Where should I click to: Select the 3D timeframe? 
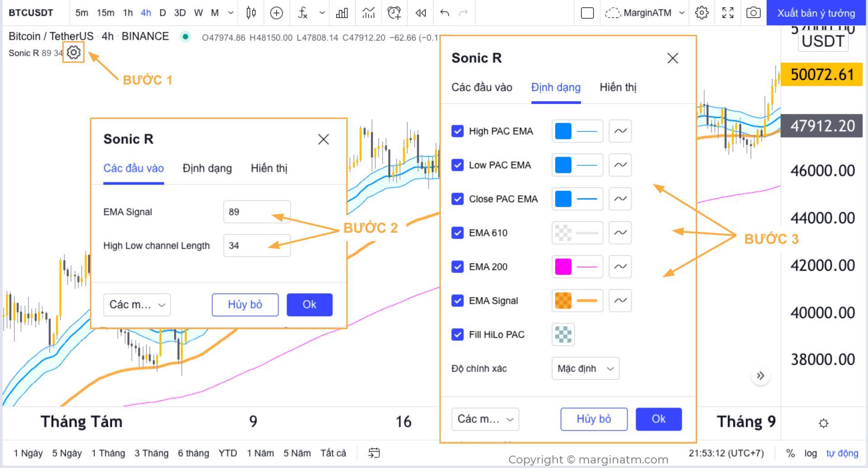(x=180, y=13)
